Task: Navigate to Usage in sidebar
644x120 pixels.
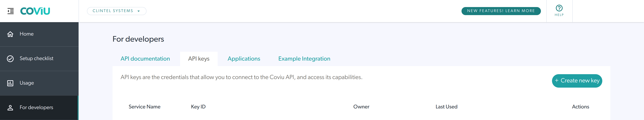Action: [27, 83]
